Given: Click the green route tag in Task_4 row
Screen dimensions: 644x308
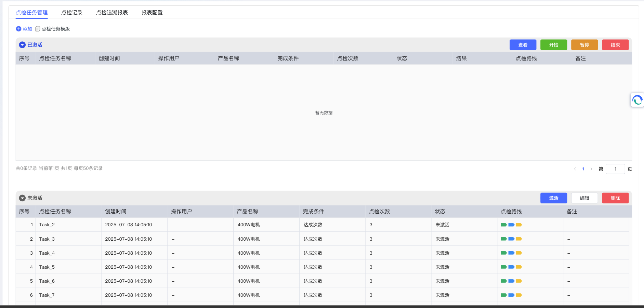Looking at the screenshot, I should 503,253.
